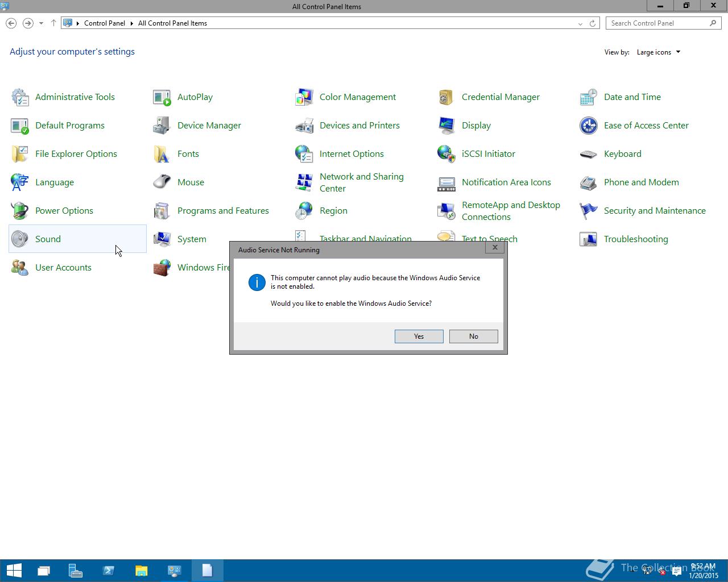Viewport: 728px width, 582px height.
Task: Open the Ease of Access Center icon
Action: [589, 126]
